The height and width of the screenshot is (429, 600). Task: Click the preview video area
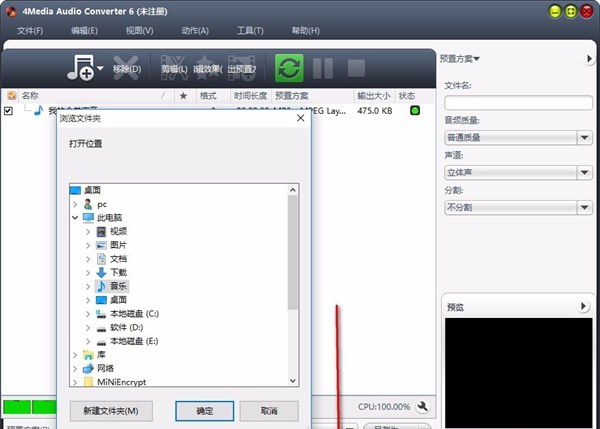pos(518,372)
